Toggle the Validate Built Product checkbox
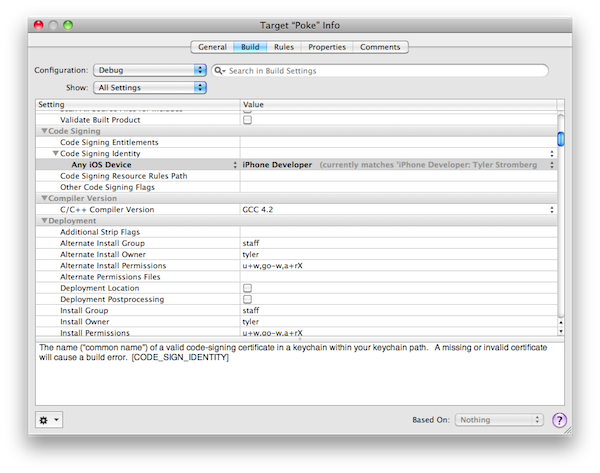600x473 pixels. [248, 120]
